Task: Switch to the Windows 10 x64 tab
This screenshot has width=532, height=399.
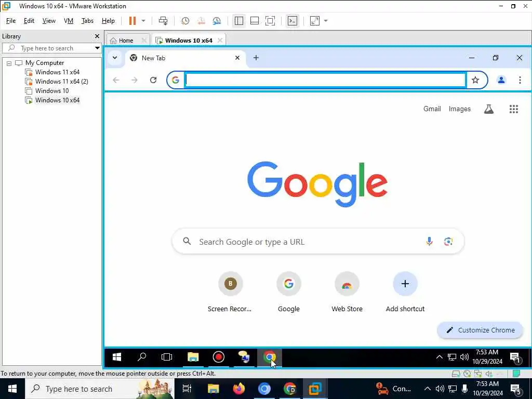Action: [189, 41]
